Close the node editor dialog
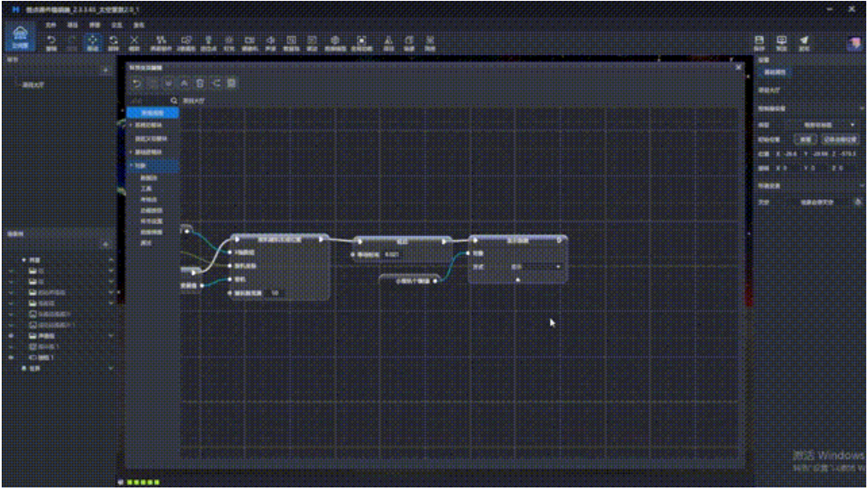 [738, 67]
